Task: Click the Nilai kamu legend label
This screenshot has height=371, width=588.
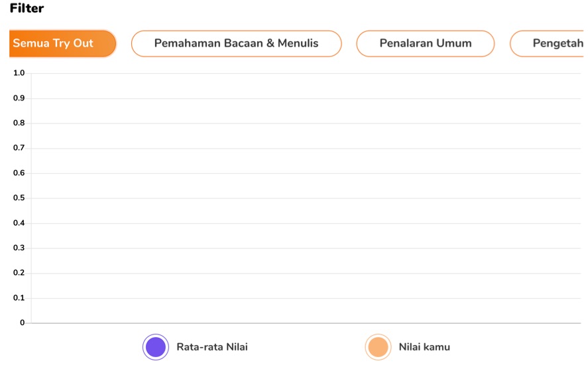Action: point(424,347)
